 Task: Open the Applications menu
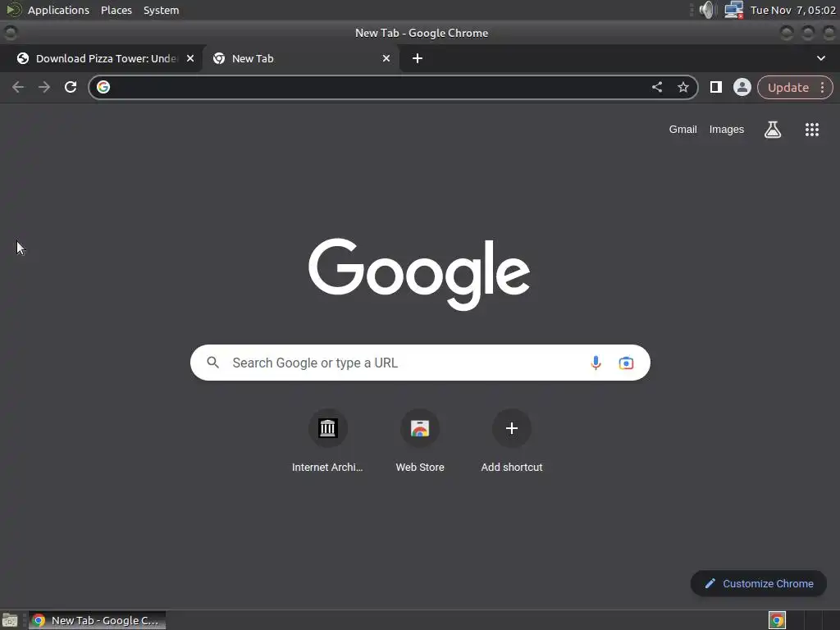click(x=58, y=10)
